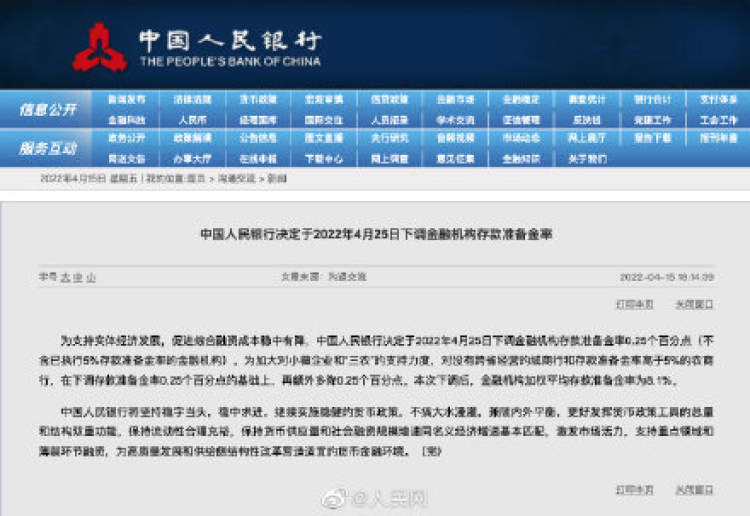
Task: Click the publish timestamp 2022-04-15
Action: (x=667, y=277)
